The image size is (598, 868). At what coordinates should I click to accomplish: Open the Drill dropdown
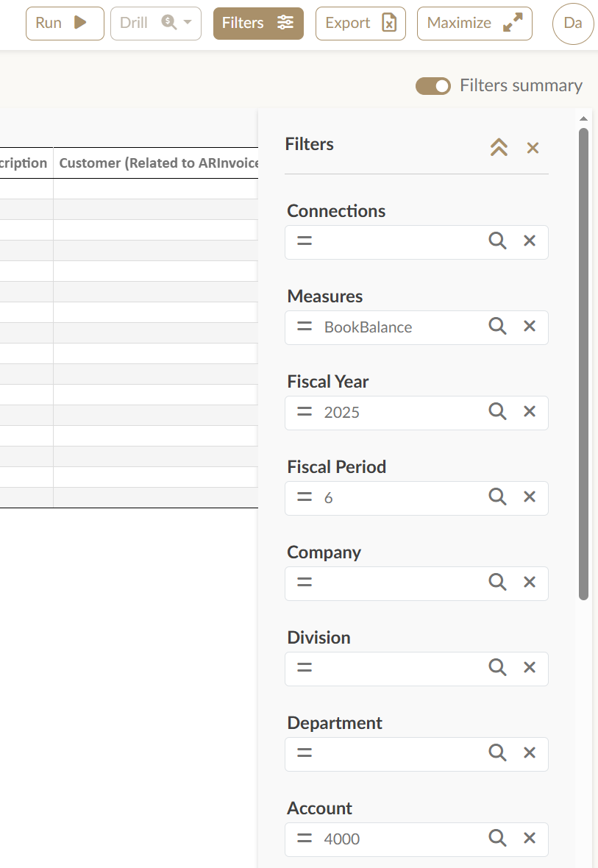point(156,24)
